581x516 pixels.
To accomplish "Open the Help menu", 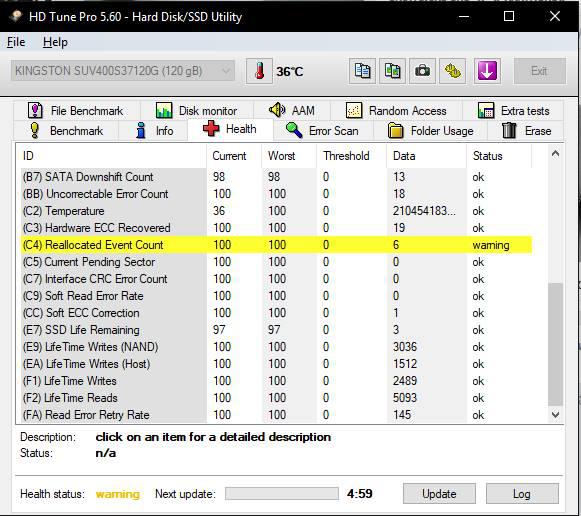I will coord(55,42).
